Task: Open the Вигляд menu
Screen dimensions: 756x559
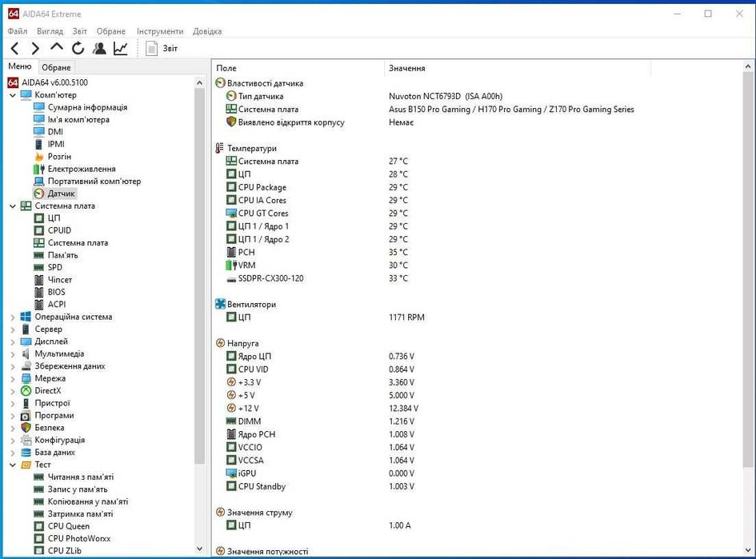Action: [50, 31]
